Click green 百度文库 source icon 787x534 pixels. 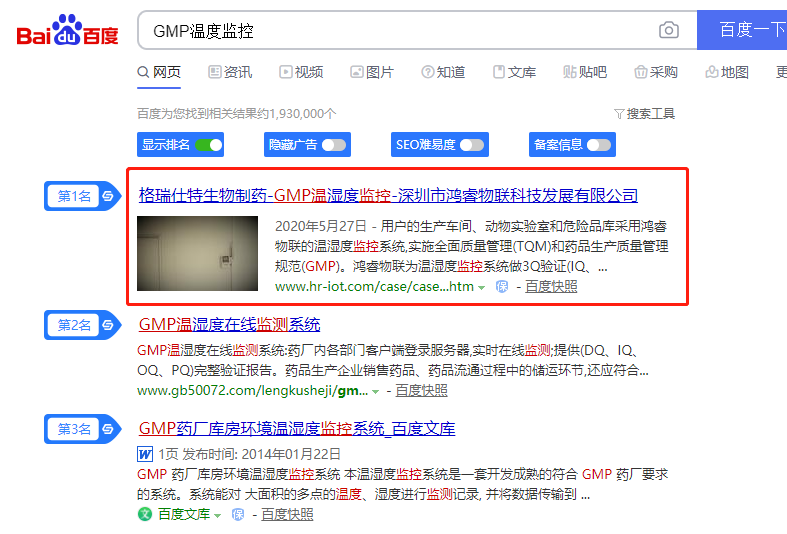coord(145,514)
